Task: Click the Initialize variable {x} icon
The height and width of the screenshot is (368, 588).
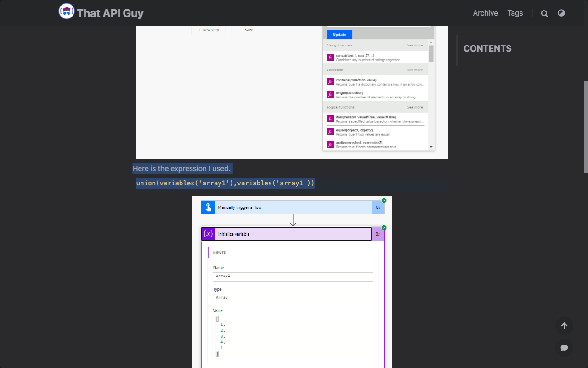Action: point(209,234)
